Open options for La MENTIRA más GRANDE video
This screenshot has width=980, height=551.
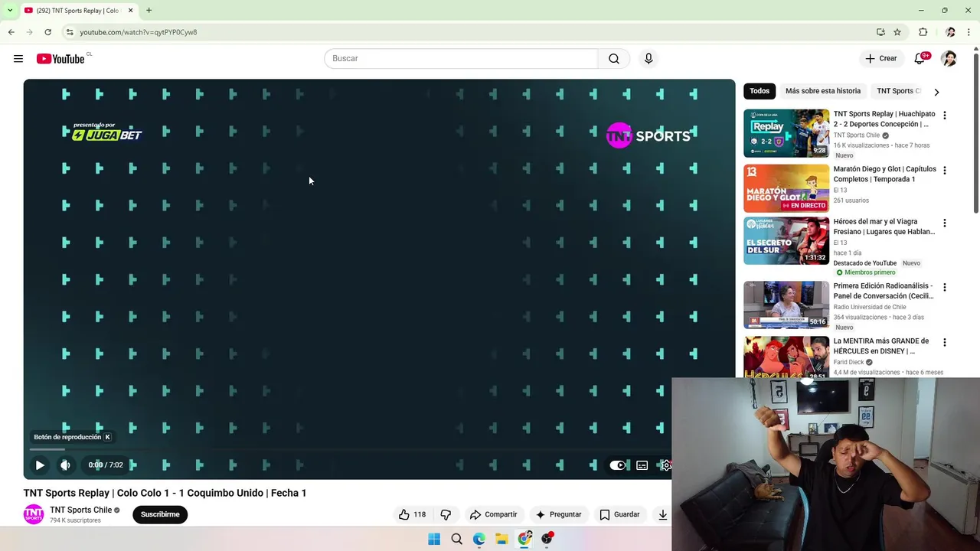click(x=944, y=343)
